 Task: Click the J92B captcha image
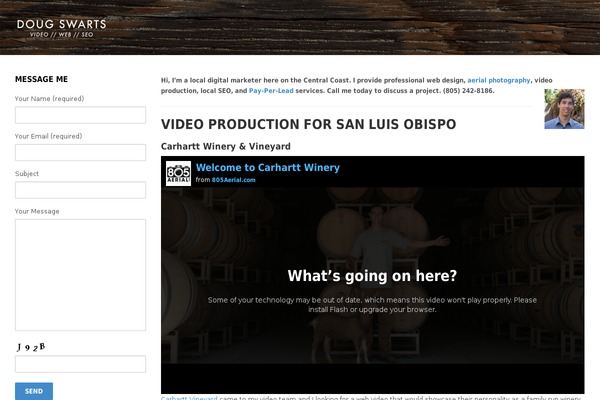[31, 347]
